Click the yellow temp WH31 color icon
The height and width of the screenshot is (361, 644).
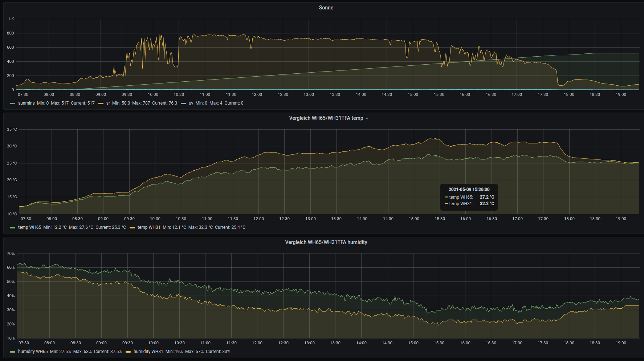coord(132,228)
